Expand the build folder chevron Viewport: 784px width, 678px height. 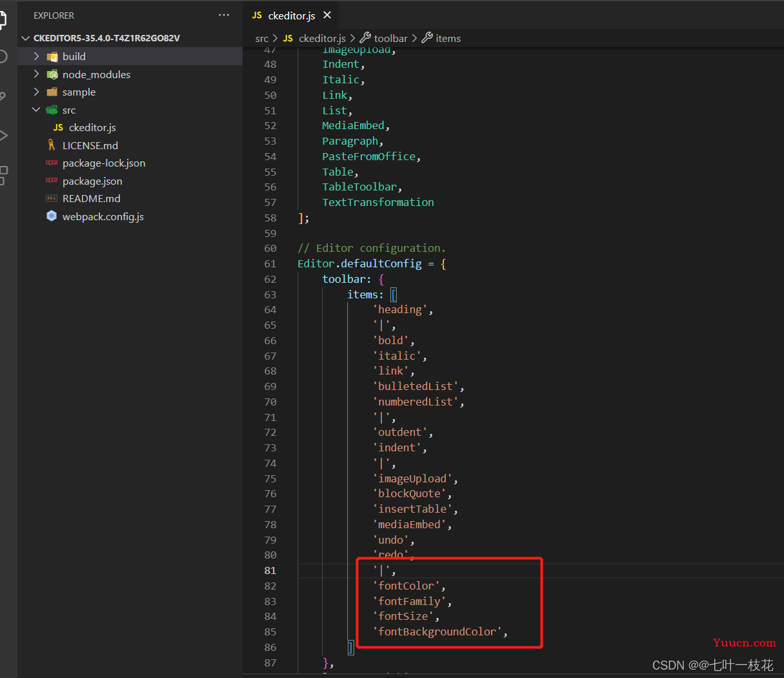click(36, 56)
